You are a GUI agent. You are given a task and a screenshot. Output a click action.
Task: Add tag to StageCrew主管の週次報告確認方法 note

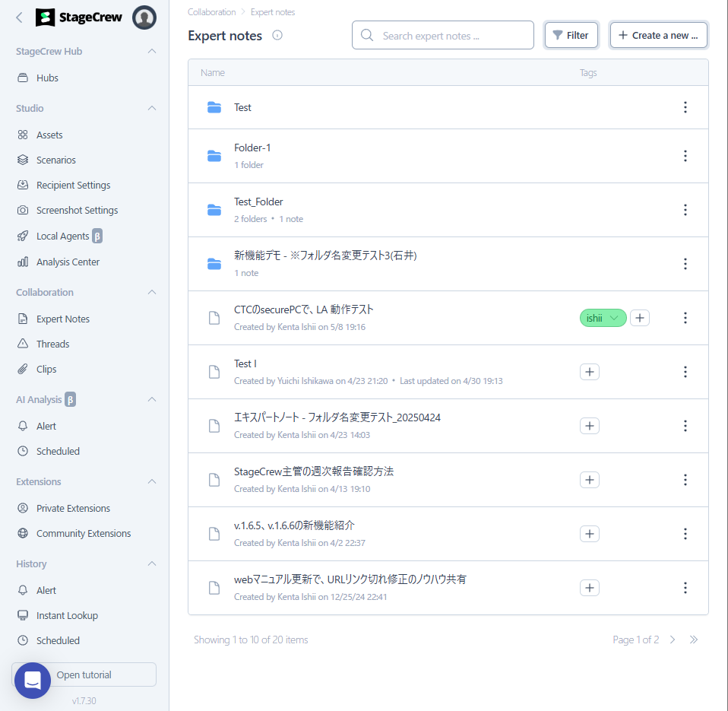[590, 480]
